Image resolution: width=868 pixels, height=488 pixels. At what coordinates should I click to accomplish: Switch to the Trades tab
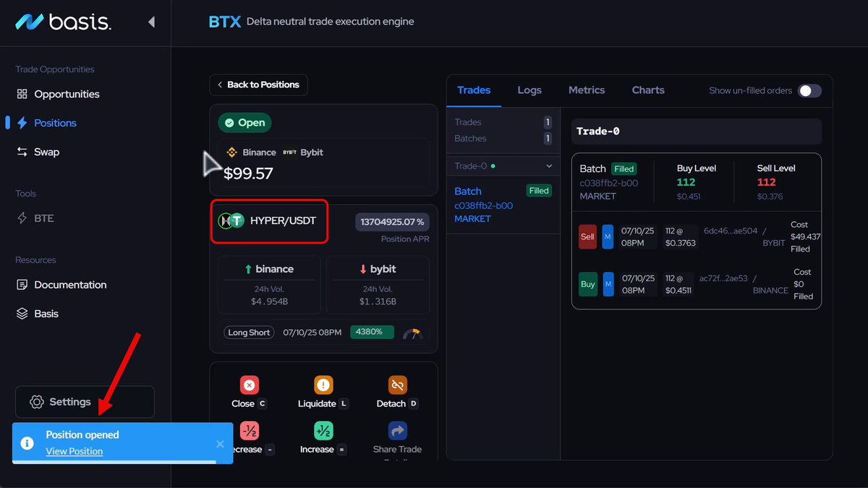pyautogui.click(x=474, y=90)
